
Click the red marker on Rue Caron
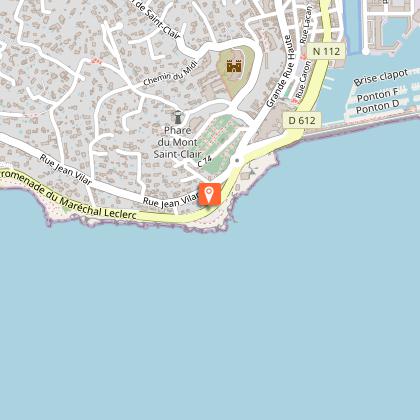tap(294, 100)
